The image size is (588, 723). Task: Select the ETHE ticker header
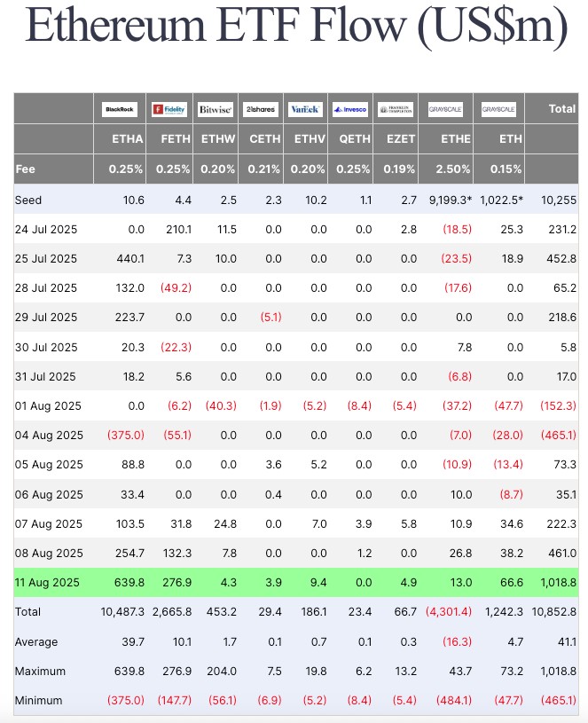(456, 138)
